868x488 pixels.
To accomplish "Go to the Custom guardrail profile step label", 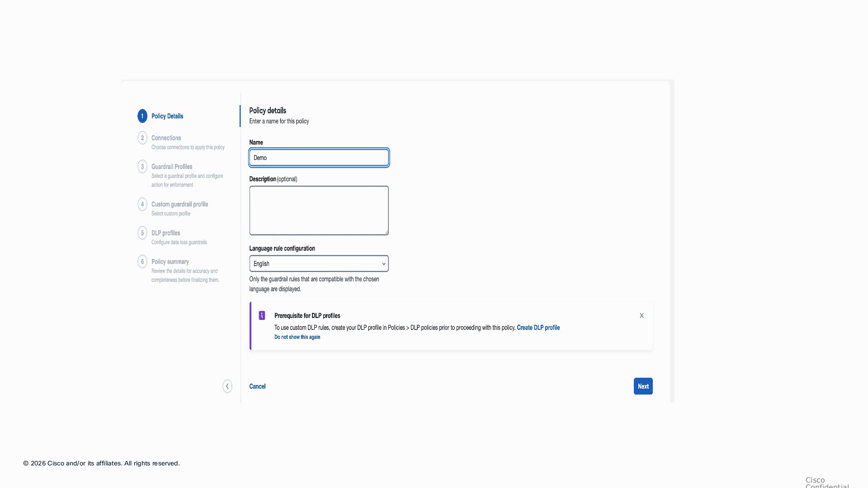I will coord(179,204).
